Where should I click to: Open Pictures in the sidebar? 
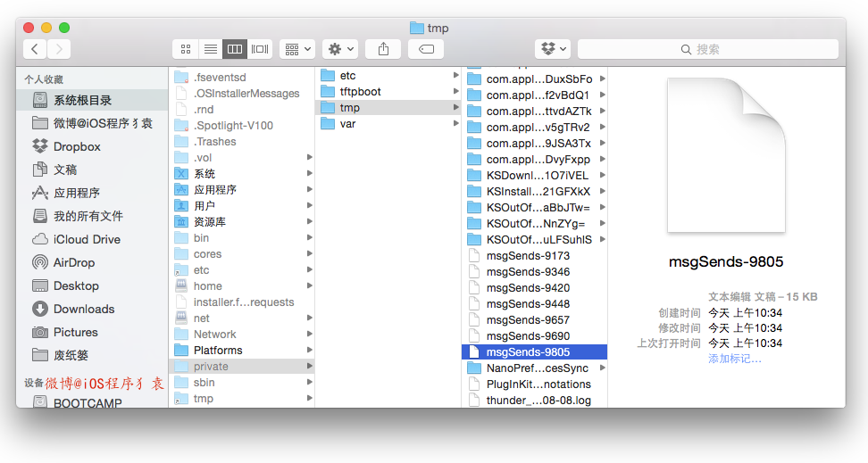pyautogui.click(x=93, y=333)
